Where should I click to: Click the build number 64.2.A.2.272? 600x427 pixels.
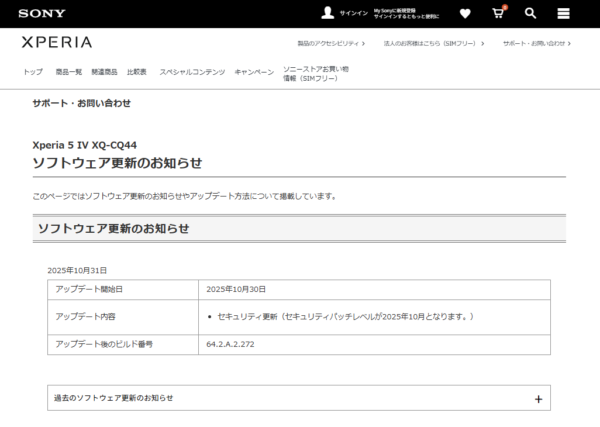pos(230,344)
